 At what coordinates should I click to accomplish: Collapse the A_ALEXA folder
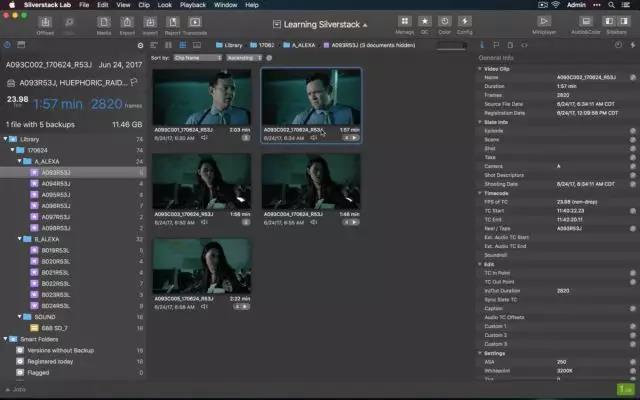click(20, 161)
